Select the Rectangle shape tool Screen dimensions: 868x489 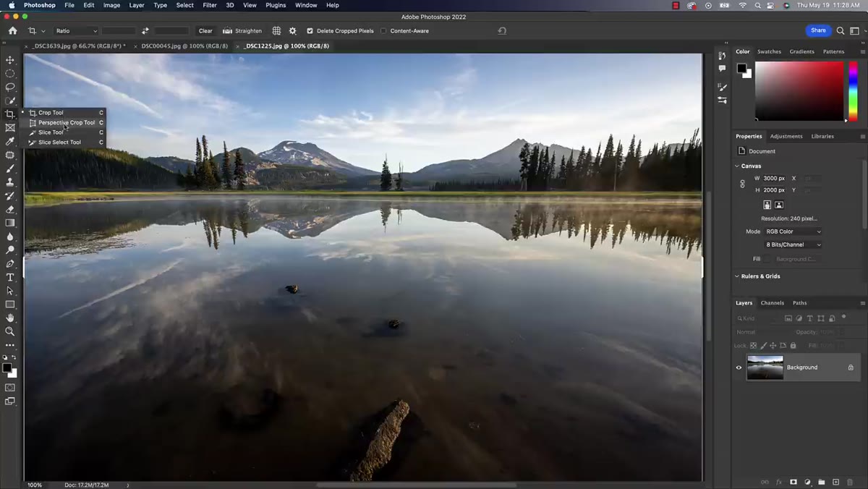pos(10,305)
